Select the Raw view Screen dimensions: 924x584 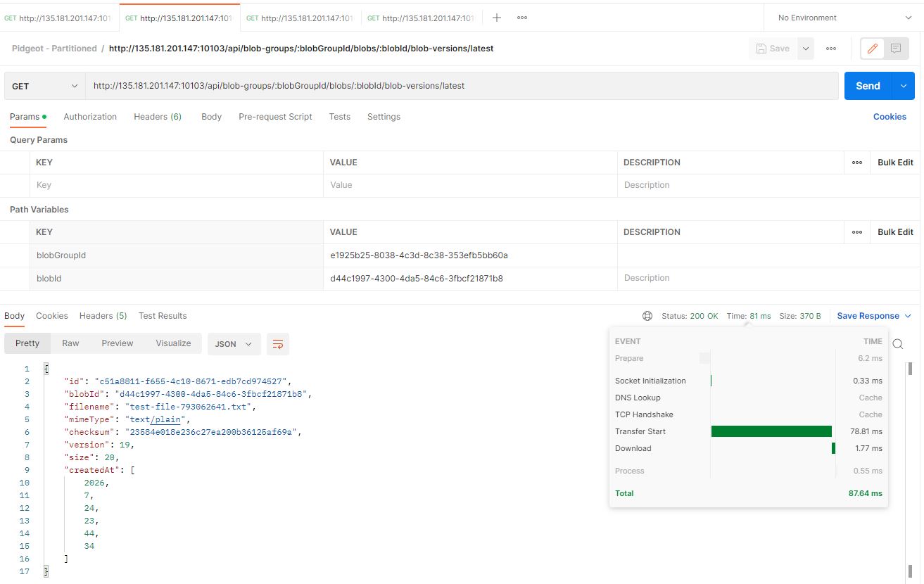coord(70,343)
